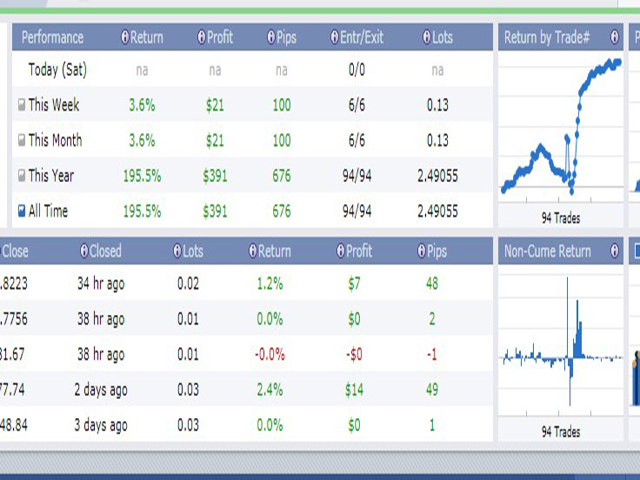Click the info icon beside Closed column header
The width and height of the screenshot is (640, 480).
84,251
